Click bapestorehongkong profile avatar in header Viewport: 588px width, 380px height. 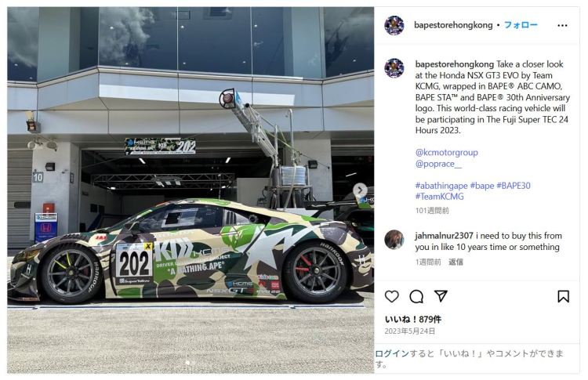(394, 26)
